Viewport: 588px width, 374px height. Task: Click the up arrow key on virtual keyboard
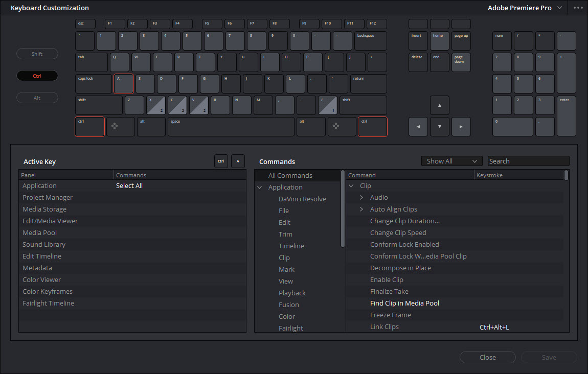439,105
